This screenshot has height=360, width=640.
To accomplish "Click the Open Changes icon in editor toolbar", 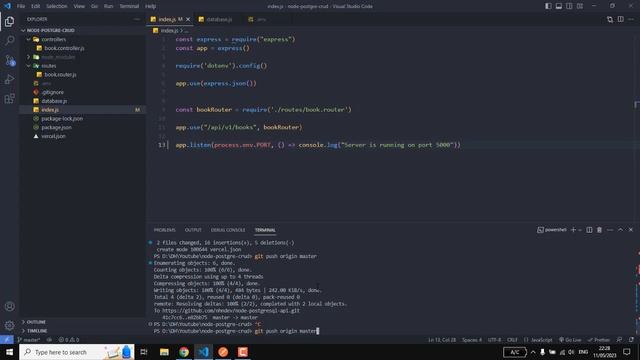I will click(x=610, y=19).
